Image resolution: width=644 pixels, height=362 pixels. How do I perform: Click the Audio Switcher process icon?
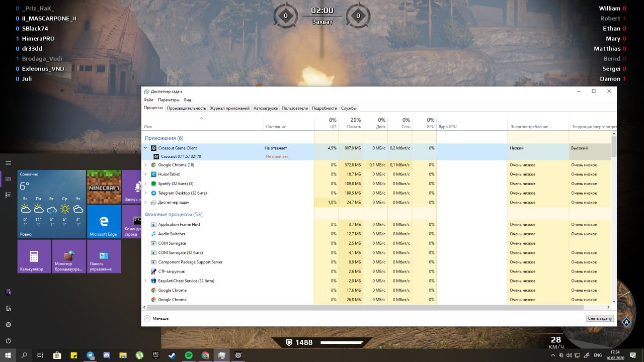point(153,234)
